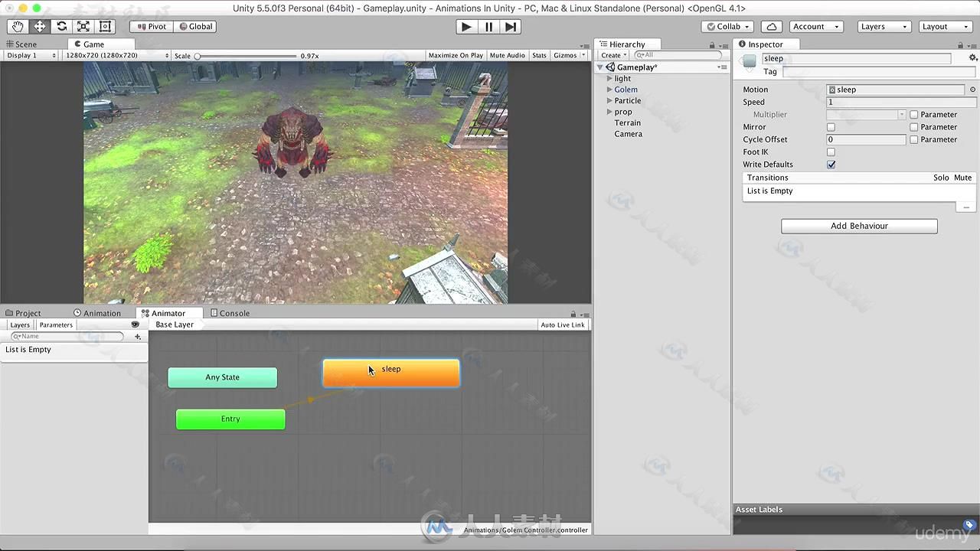
Task: Open motion object picker circle
Action: tap(973, 90)
